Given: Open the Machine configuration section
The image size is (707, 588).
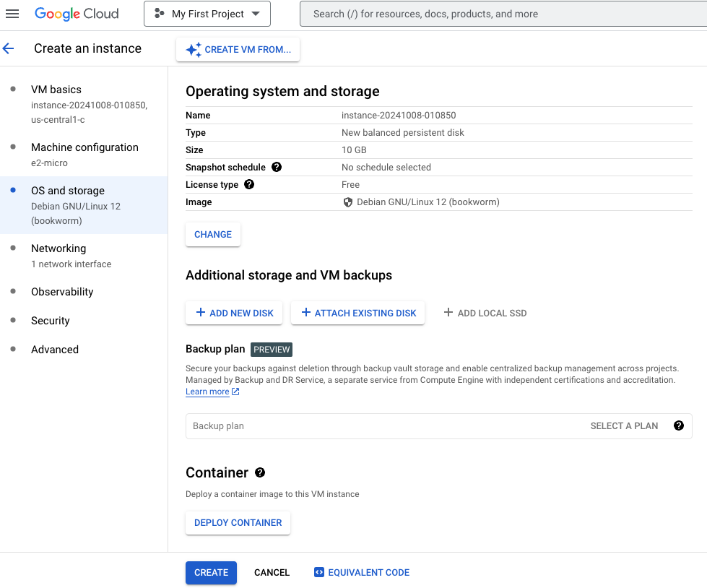Looking at the screenshot, I should [x=84, y=155].
